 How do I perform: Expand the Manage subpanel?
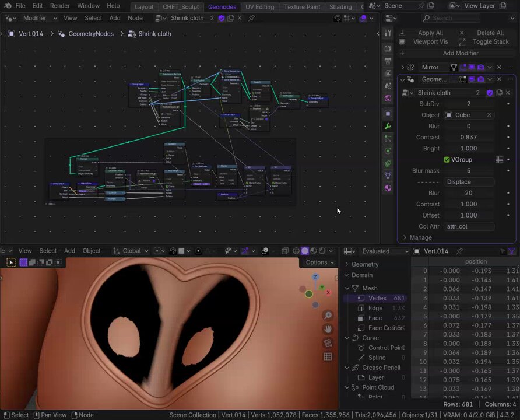(x=405, y=237)
